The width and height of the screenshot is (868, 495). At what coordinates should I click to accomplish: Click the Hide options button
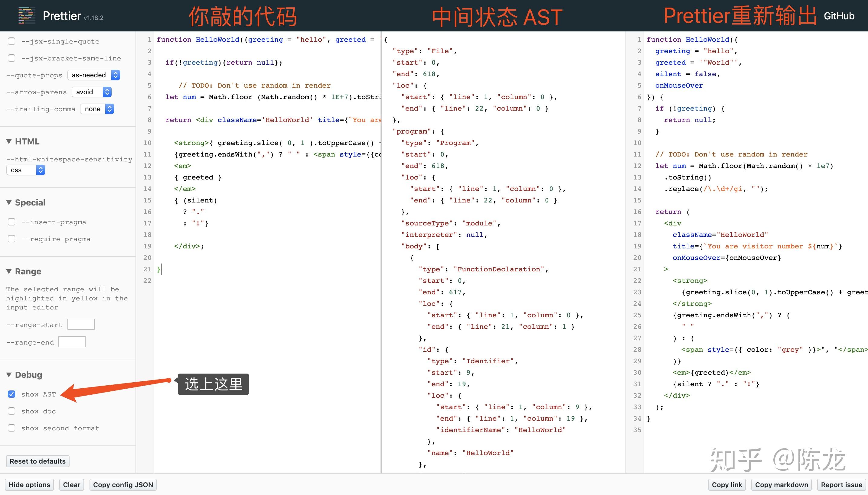pyautogui.click(x=29, y=484)
